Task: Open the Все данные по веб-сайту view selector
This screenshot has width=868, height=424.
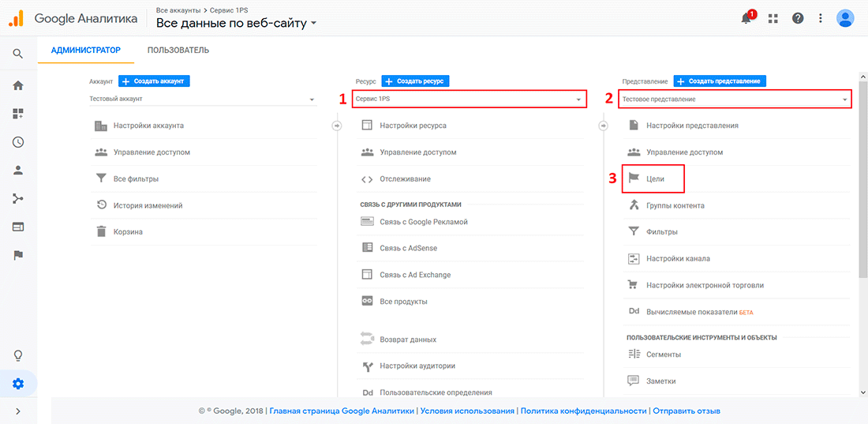Action: 237,23
